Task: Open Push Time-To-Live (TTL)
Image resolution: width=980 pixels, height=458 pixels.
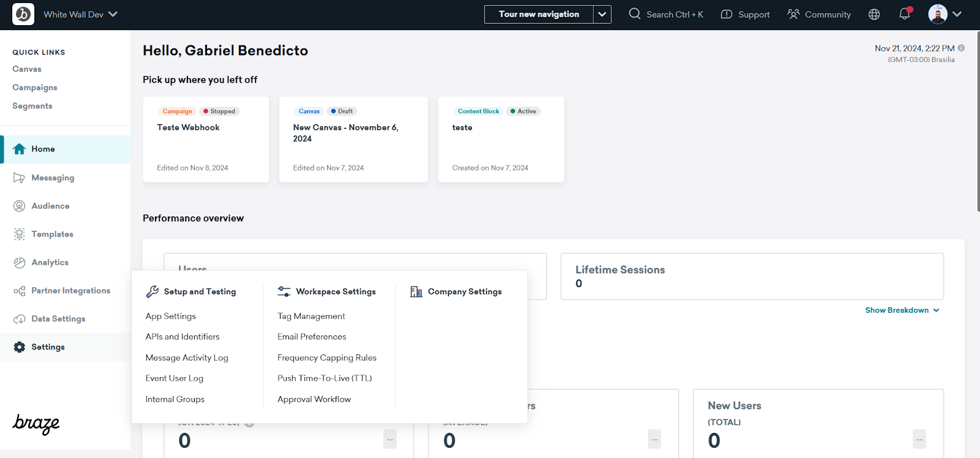Action: tap(325, 378)
